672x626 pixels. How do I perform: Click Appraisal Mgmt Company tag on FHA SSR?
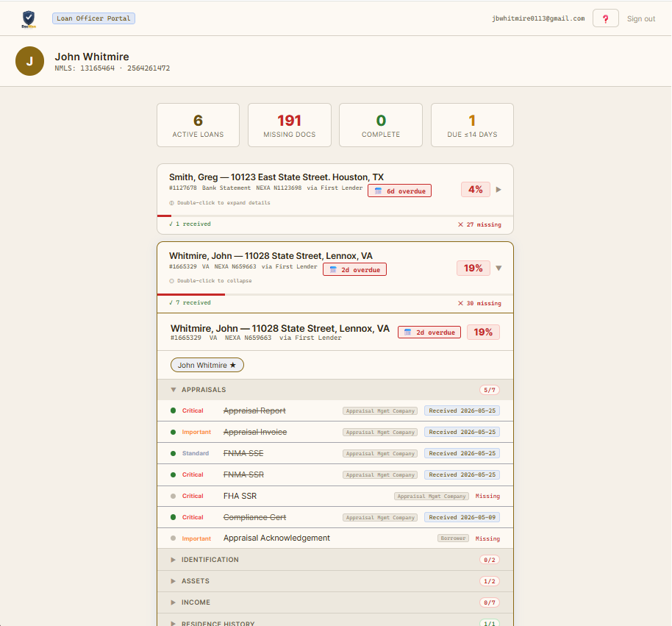[x=431, y=496]
